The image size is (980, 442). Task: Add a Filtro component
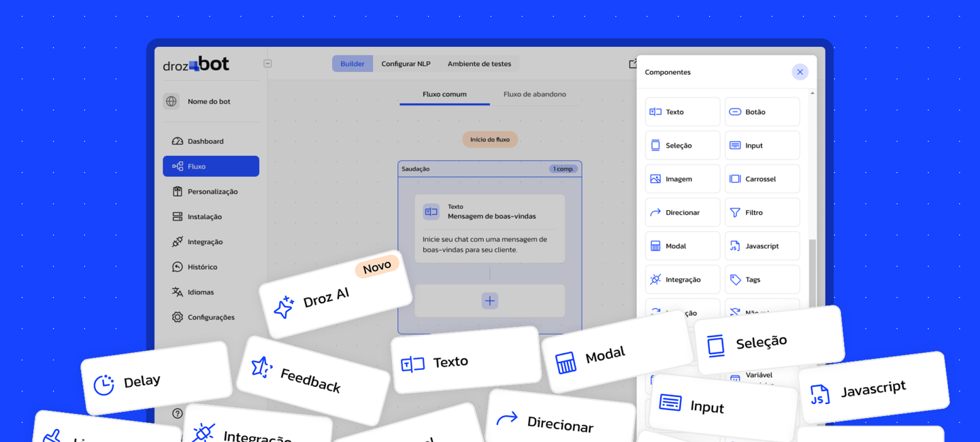(x=762, y=212)
